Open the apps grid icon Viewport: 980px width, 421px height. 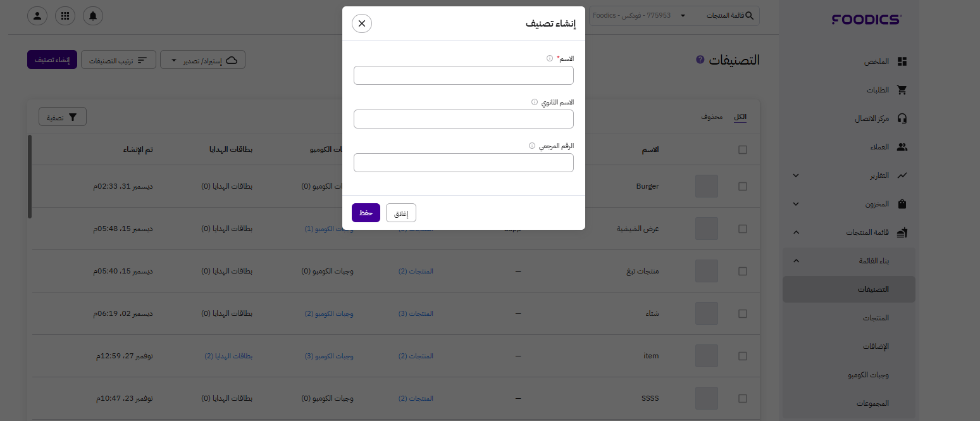[65, 16]
